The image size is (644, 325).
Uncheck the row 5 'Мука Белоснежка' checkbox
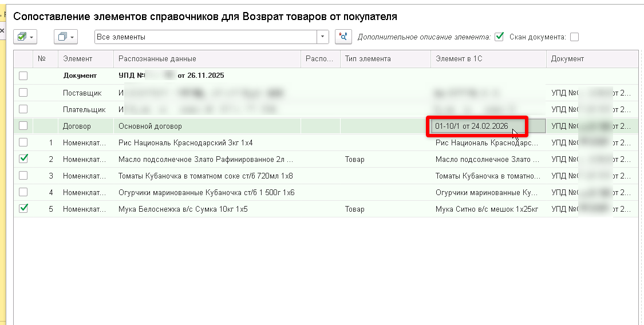pyautogui.click(x=23, y=209)
